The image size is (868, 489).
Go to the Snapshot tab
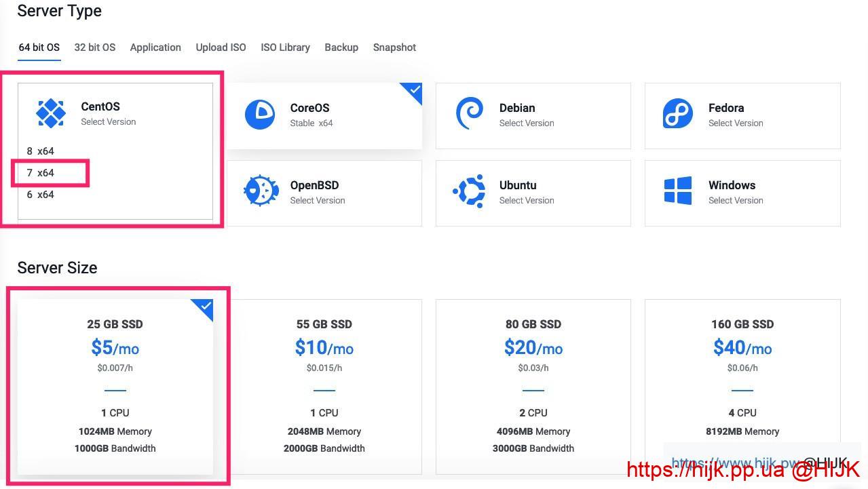[394, 47]
